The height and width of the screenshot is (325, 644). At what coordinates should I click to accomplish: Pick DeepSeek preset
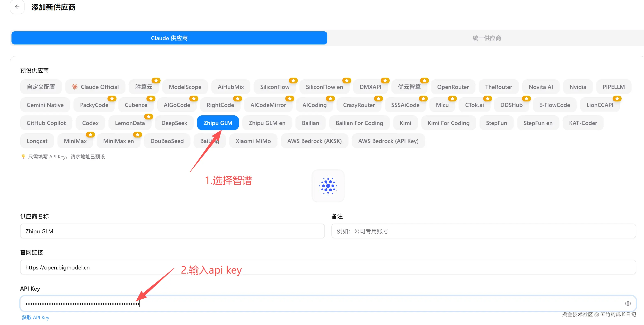[x=174, y=123]
